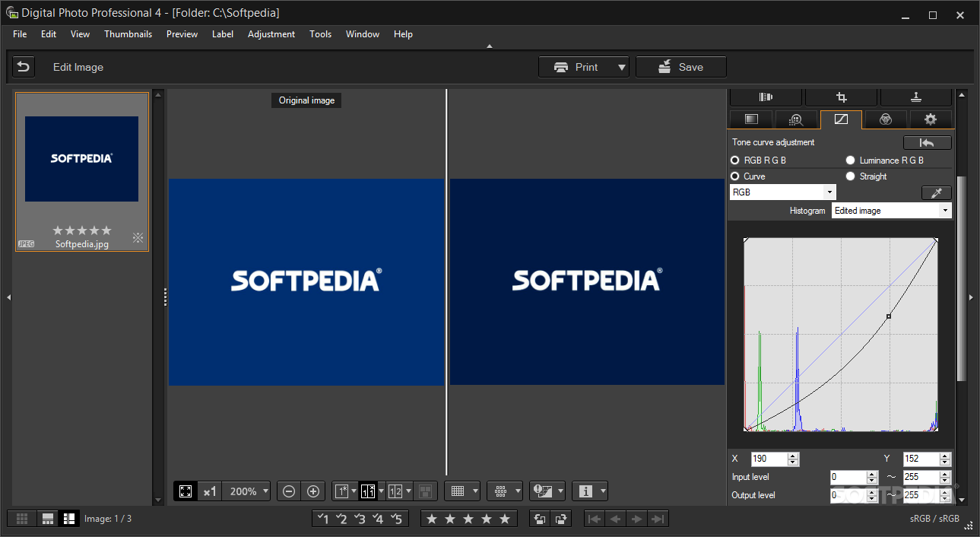Apply check mark 2 to the image
Screen dimensions: 980x537
coord(341,519)
